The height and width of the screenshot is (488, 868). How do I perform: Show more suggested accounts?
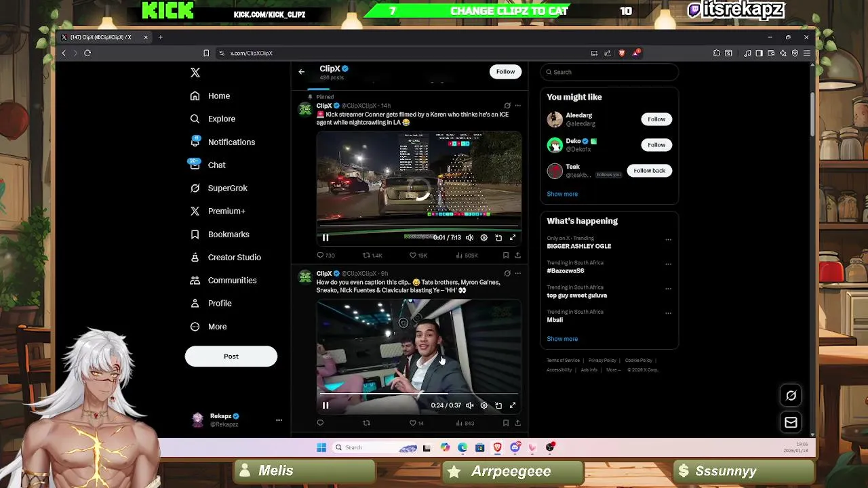562,194
